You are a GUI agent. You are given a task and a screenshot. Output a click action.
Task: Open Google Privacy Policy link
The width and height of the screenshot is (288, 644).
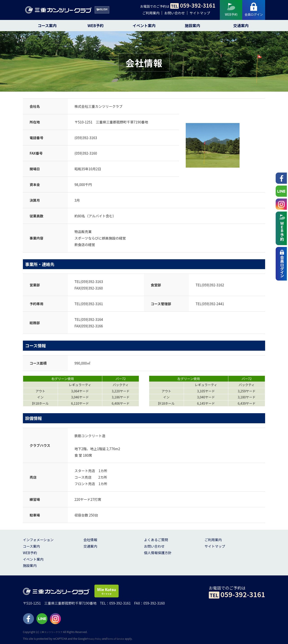pos(94,639)
